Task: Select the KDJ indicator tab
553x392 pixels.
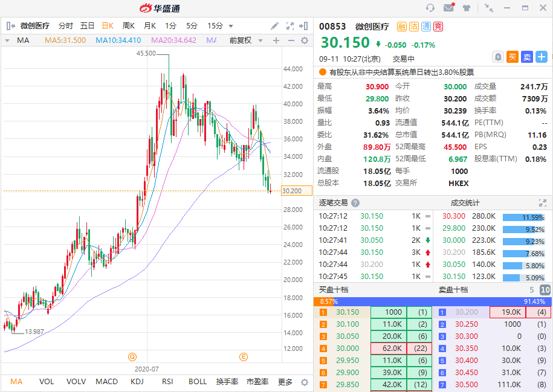Action: click(137, 382)
